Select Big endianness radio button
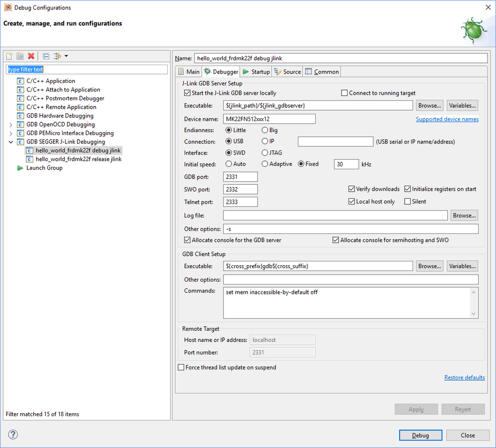The image size is (496, 448). click(265, 130)
